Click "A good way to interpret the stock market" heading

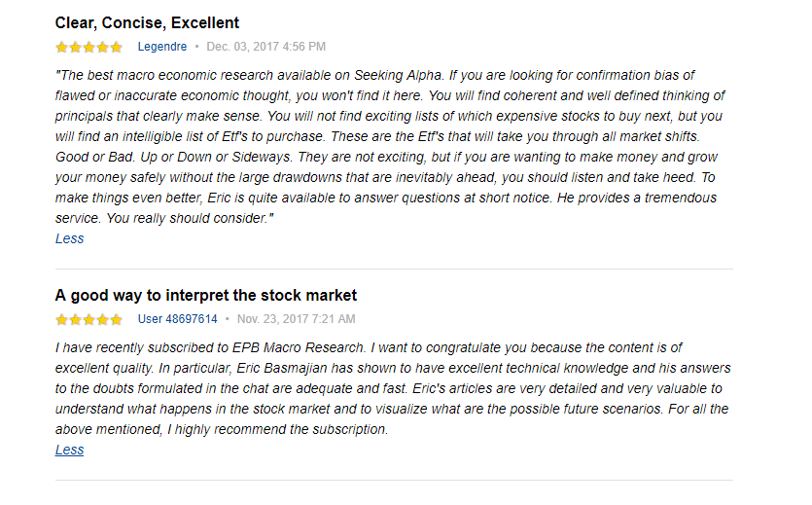click(206, 295)
